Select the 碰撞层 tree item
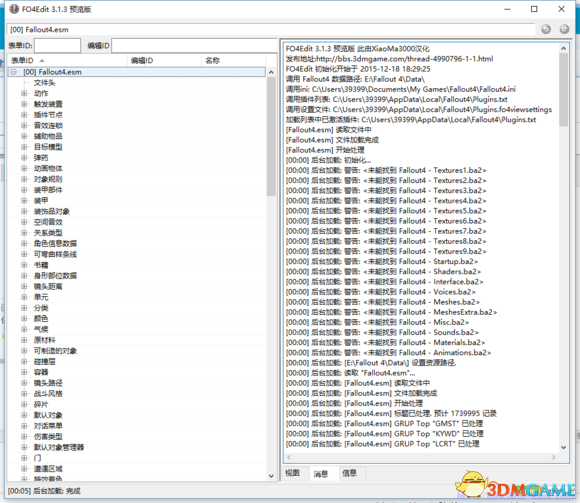This screenshot has height=503, width=580. [x=44, y=361]
